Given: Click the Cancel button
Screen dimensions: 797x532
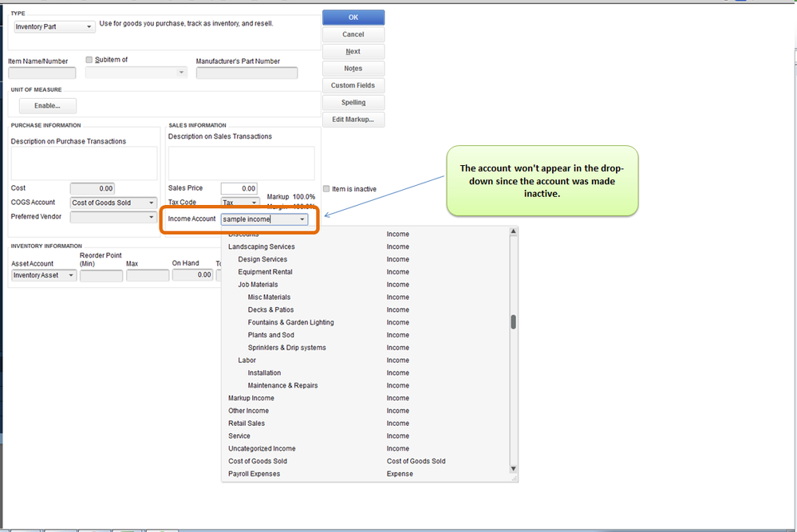Looking at the screenshot, I should coord(353,34).
